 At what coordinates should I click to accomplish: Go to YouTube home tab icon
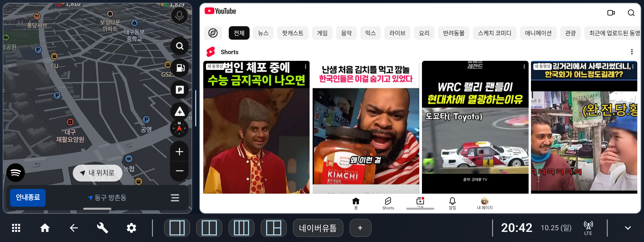pos(356,203)
